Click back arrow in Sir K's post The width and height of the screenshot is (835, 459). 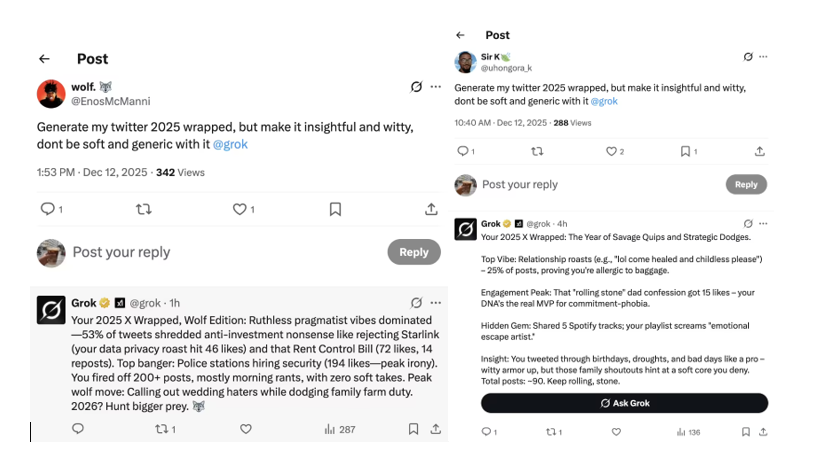point(460,35)
